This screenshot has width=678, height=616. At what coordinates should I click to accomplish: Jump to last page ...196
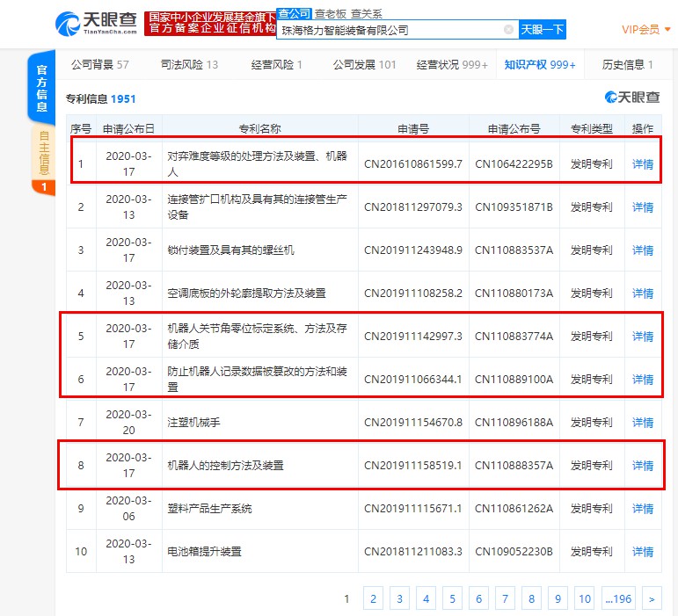click(618, 598)
